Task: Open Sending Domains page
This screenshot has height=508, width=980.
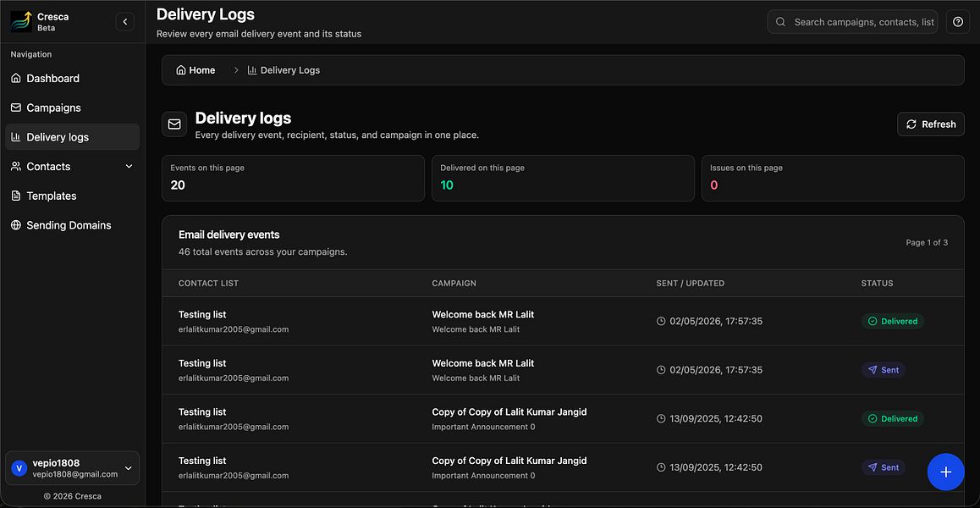Action: tap(73, 225)
